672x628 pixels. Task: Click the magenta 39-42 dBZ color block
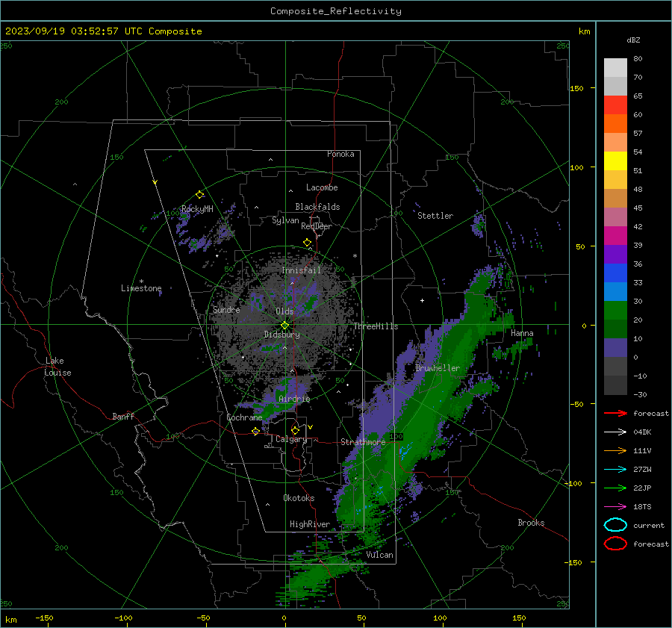[x=615, y=236]
